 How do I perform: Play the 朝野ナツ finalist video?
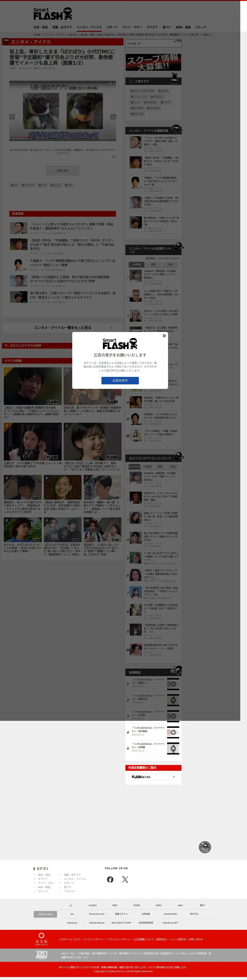click(173, 684)
